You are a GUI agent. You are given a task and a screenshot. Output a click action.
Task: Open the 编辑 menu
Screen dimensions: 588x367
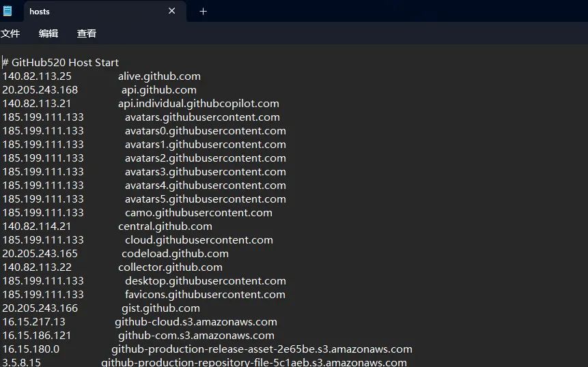pyautogui.click(x=48, y=33)
